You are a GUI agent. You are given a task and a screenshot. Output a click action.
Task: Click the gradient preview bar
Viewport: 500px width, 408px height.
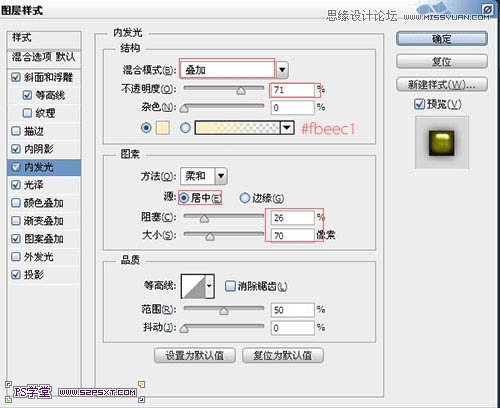(238, 128)
